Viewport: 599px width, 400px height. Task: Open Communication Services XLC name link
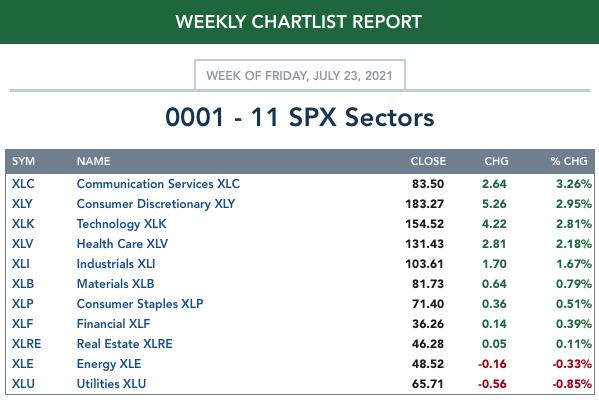[x=158, y=184]
